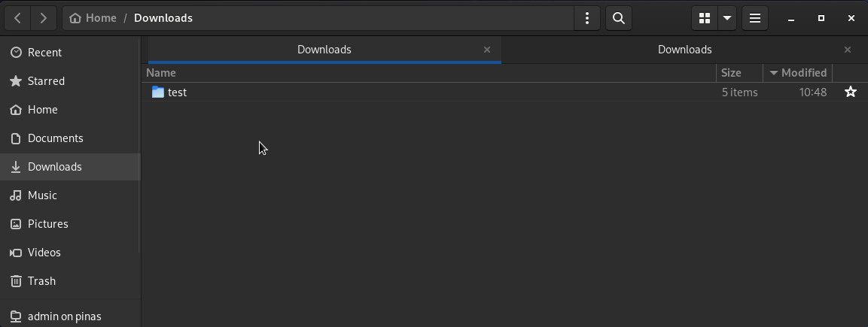Maximize the file manager window
Screen dimensions: 868x327
[x=821, y=18]
